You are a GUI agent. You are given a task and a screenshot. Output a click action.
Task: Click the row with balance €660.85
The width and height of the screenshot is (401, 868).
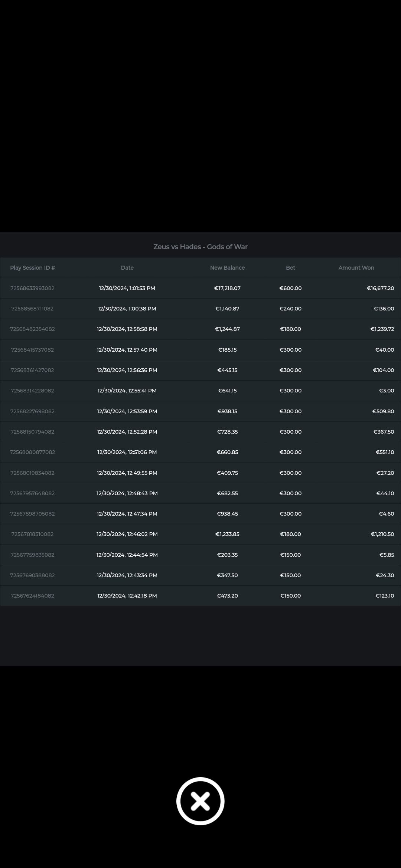227,452
